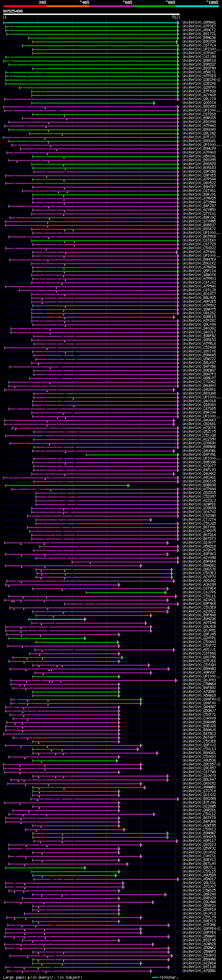
Task: Open hit UniRef100_Q5QNK2
Action: [199, 948]
